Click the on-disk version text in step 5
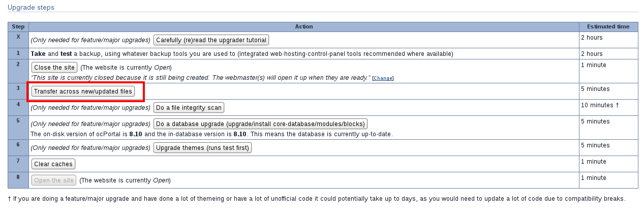 click(x=211, y=134)
